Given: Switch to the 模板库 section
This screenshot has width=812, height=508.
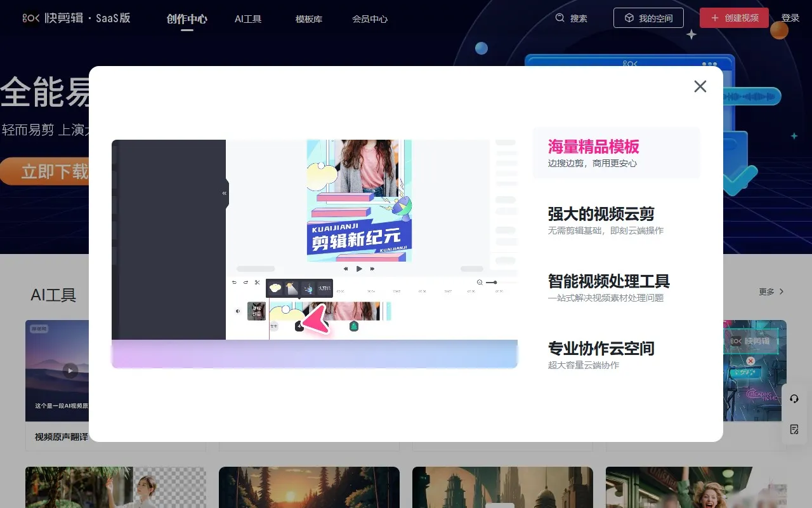Looking at the screenshot, I should point(308,19).
